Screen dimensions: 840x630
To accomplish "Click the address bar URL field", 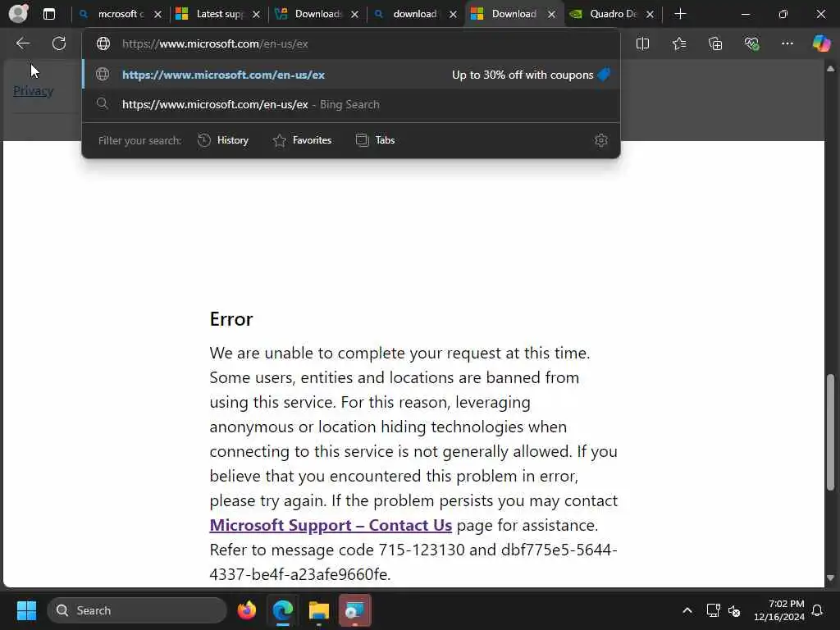I will [x=351, y=44].
